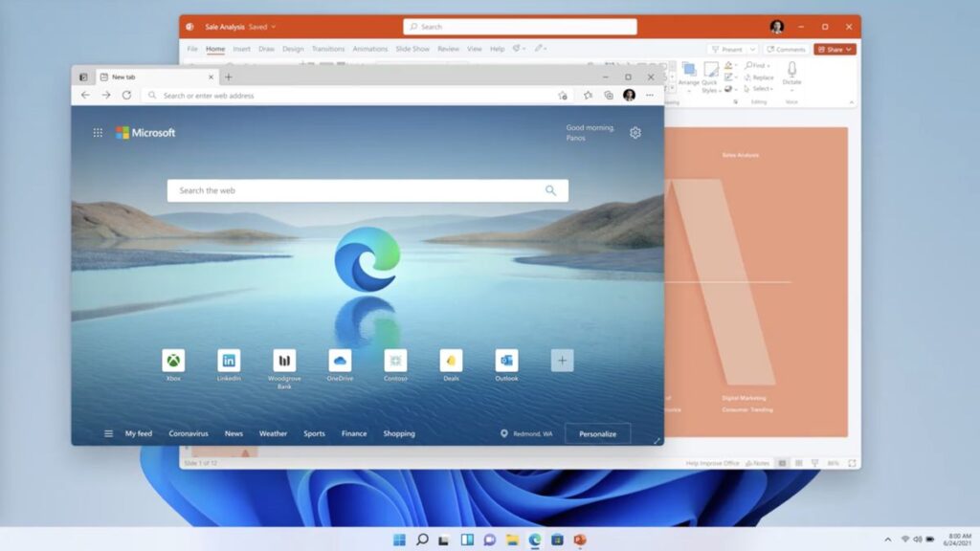
Task: Click the Collections icon in Edge toolbar
Action: point(610,96)
